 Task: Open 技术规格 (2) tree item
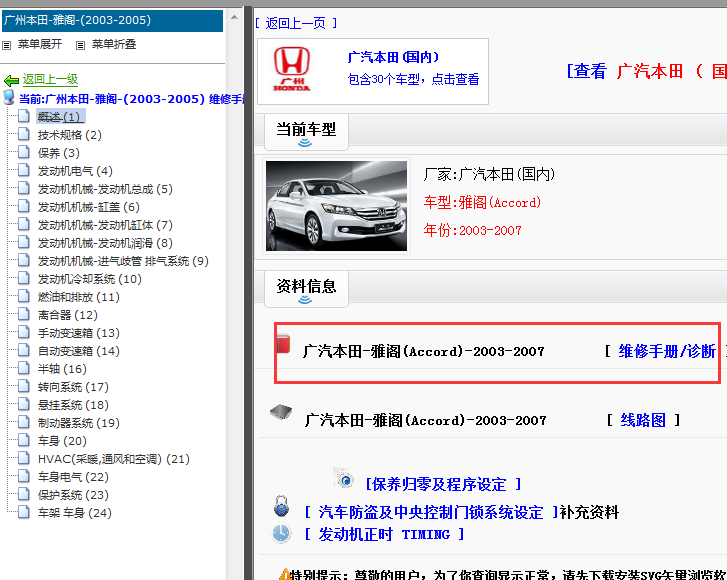click(70, 135)
